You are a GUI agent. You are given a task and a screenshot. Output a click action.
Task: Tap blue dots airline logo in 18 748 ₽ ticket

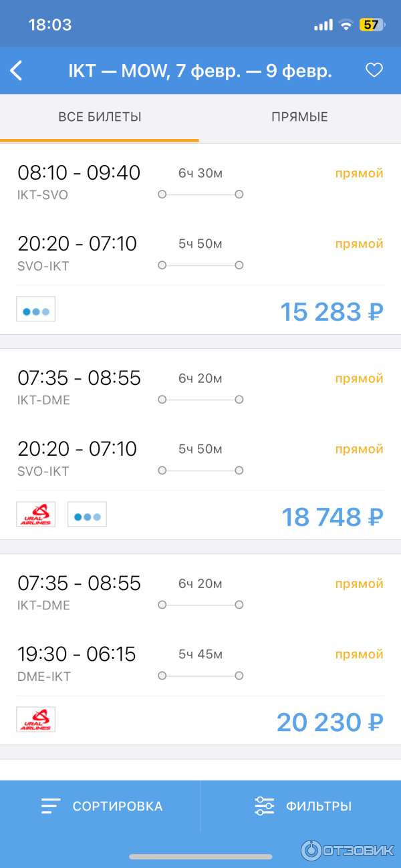(87, 515)
